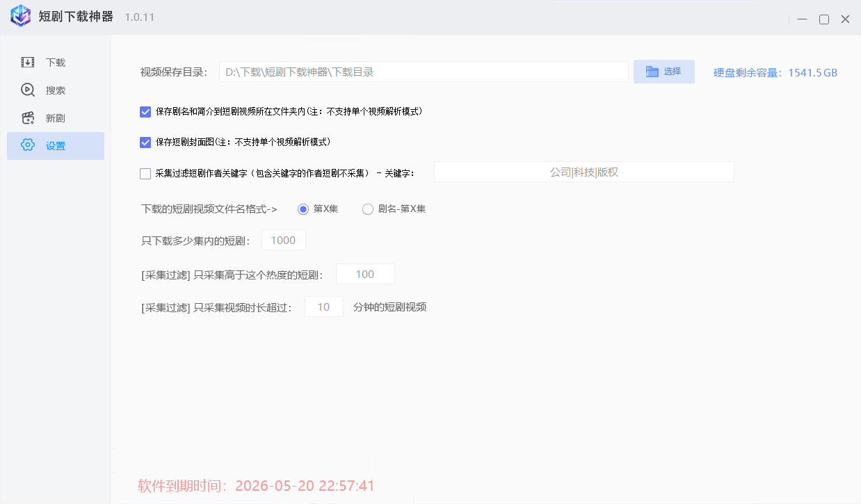Click the 视频保存目录 path field

(424, 72)
